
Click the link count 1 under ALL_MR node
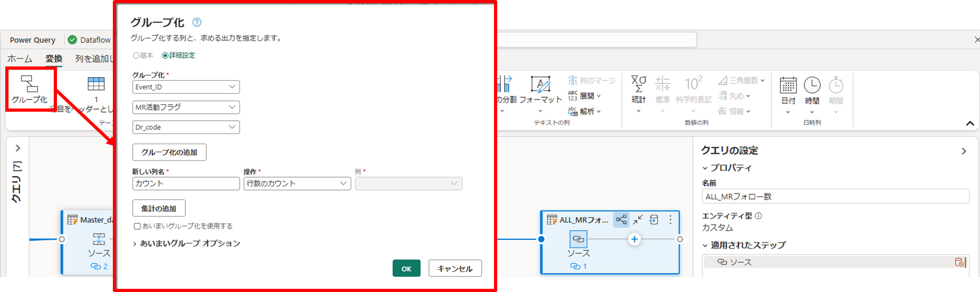pyautogui.click(x=578, y=266)
